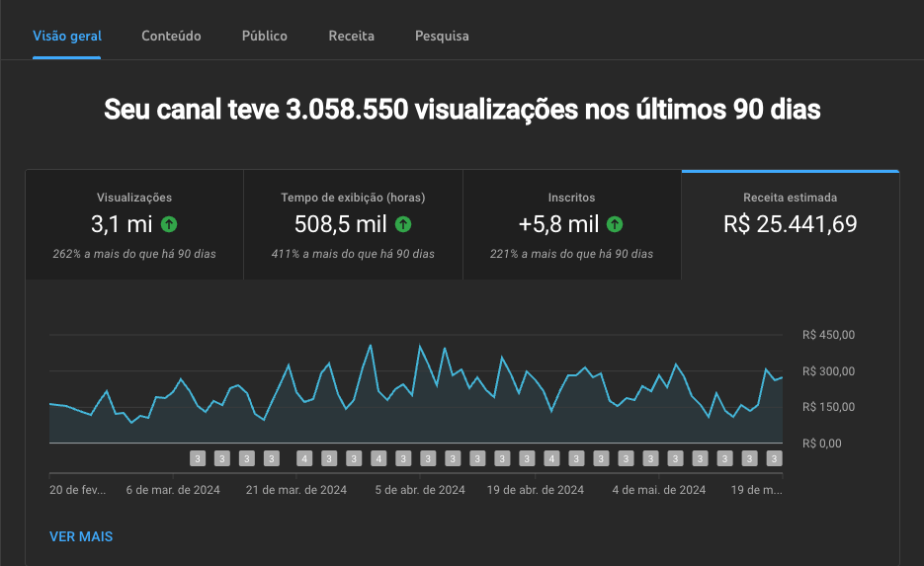The width and height of the screenshot is (924, 566).
Task: Show the Tempo de exibição (horas) chart
Action: click(353, 224)
